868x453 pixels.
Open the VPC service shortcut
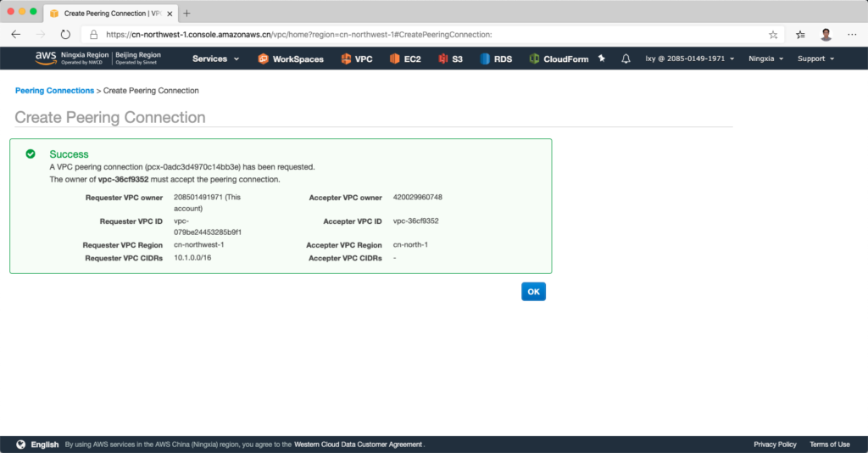356,59
